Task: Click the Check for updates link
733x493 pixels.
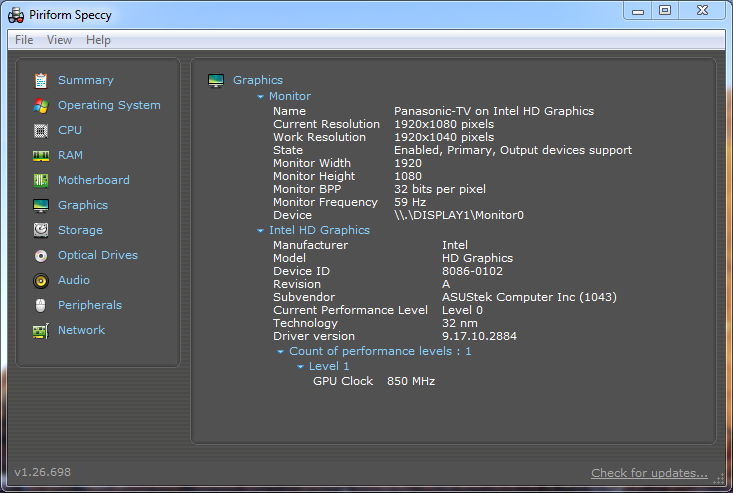Action: coord(648,473)
